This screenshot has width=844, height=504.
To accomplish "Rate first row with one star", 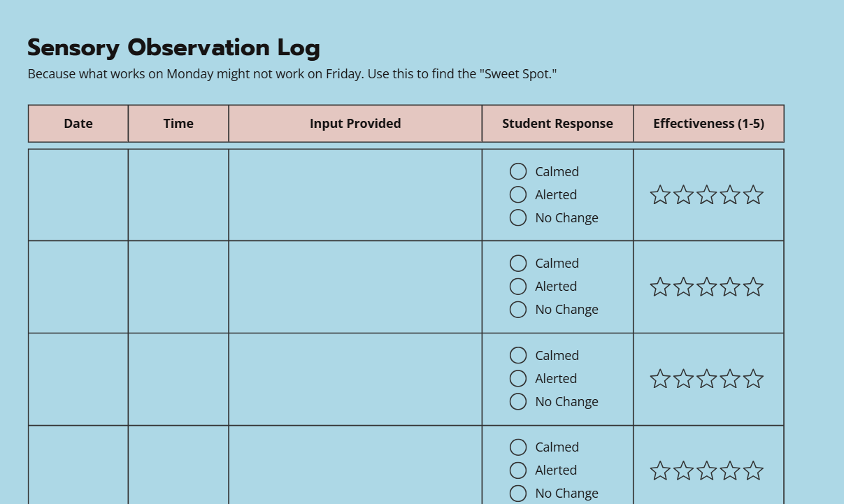I will 660,195.
